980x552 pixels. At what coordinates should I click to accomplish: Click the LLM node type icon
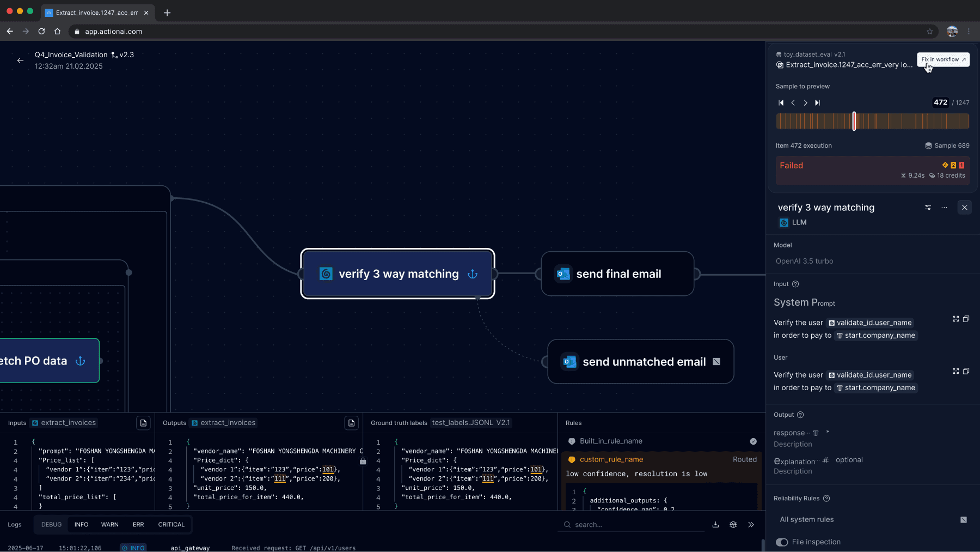784,222
